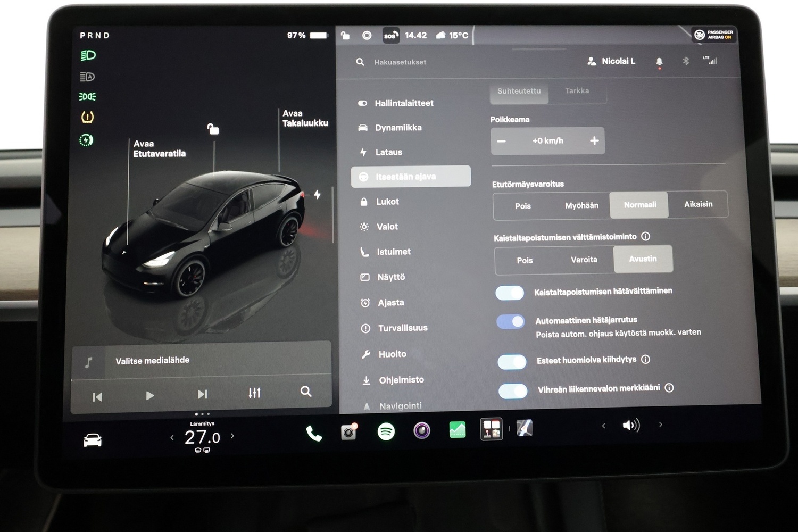
Task: Tap the Hakuasetukset search field
Action: point(400,62)
